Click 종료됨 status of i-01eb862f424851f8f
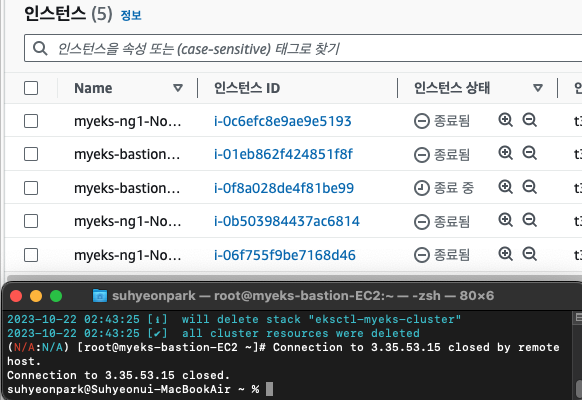 (452, 154)
